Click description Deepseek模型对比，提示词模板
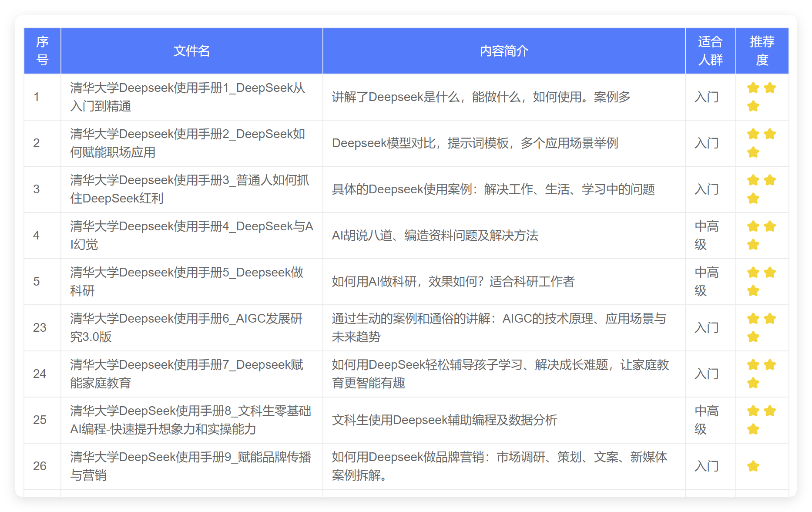 tap(475, 143)
